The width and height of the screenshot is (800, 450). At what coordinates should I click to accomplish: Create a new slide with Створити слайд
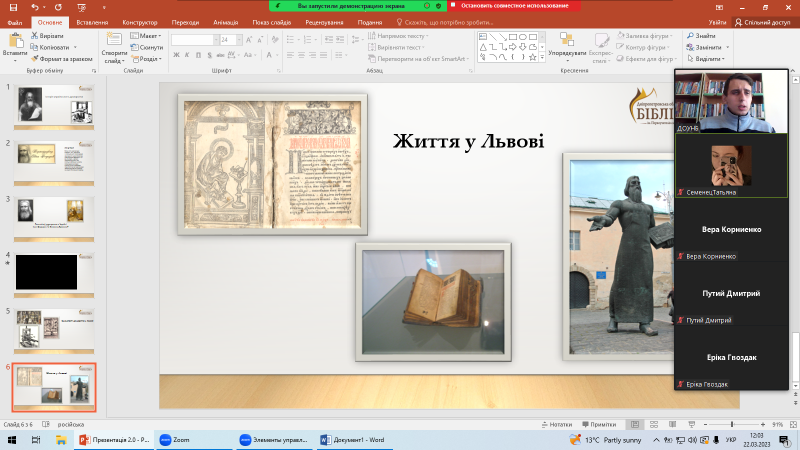(x=114, y=48)
